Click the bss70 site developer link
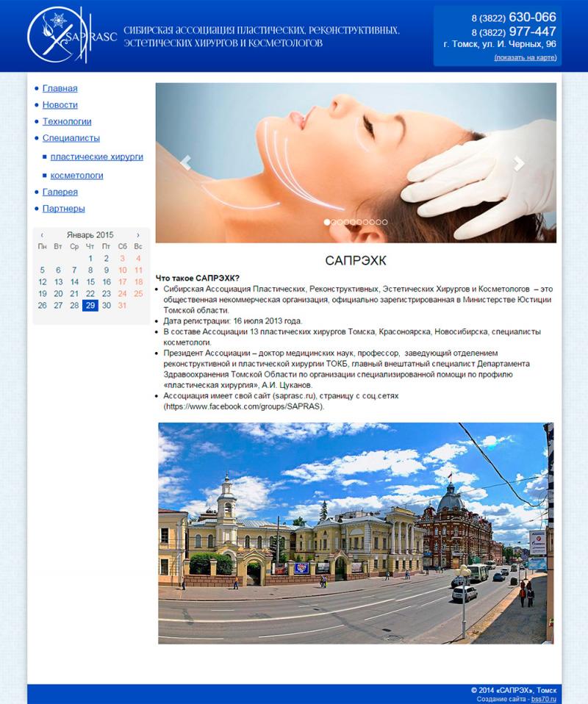The width and height of the screenshot is (588, 704). [543, 700]
